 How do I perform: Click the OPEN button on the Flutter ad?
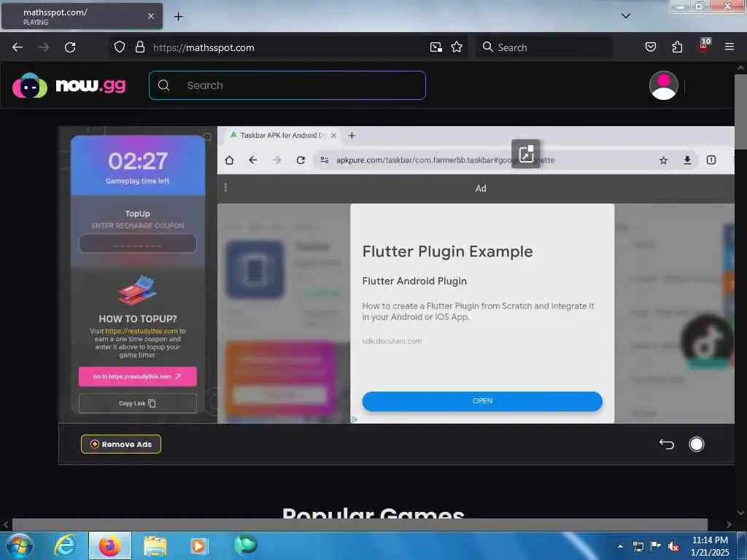(482, 401)
